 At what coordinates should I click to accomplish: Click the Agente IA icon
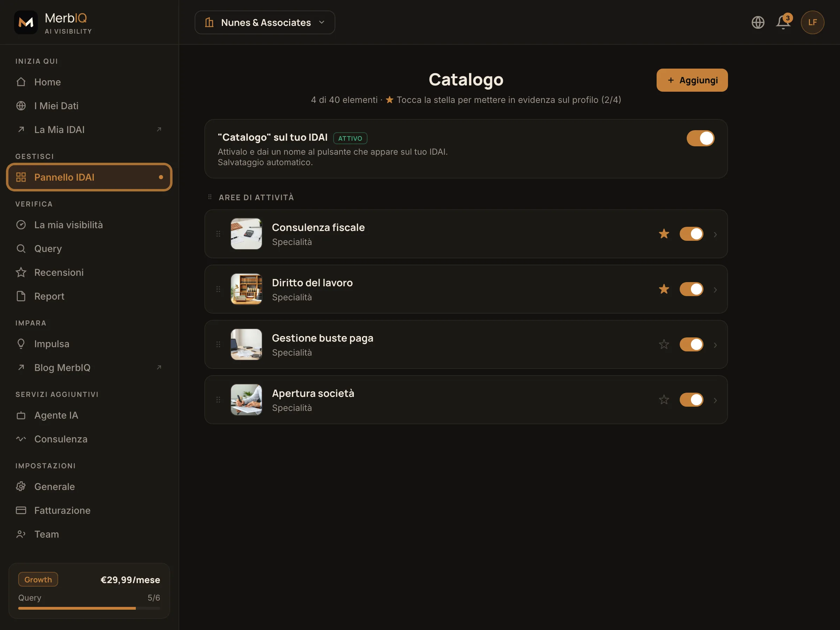21,415
